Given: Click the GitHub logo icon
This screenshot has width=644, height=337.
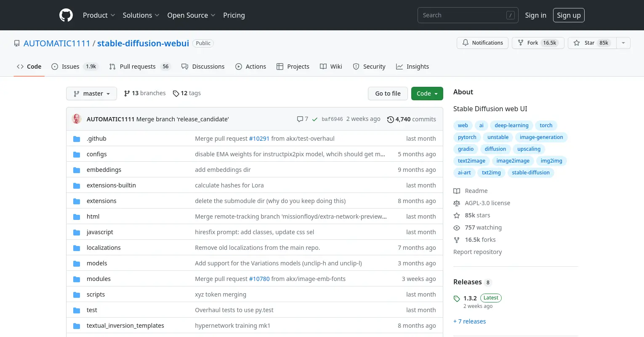Looking at the screenshot, I should pos(66,15).
